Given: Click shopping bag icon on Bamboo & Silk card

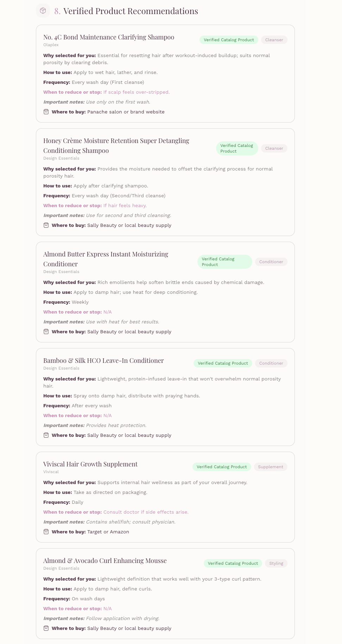Looking at the screenshot, I should [46, 435].
